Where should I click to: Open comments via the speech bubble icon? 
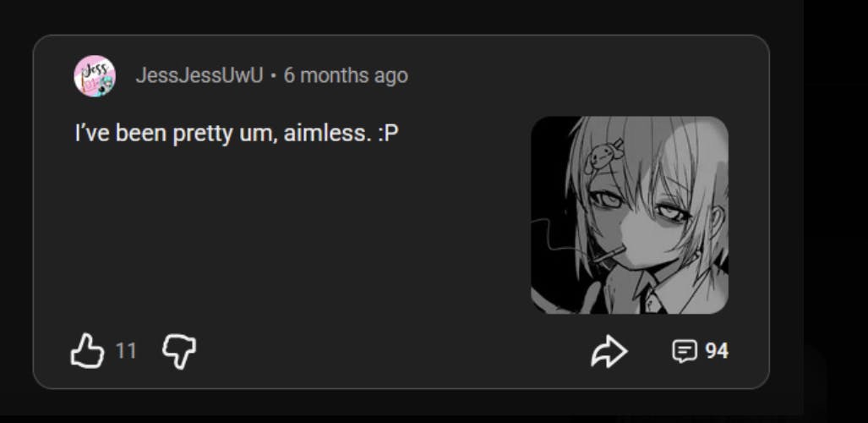tap(685, 351)
